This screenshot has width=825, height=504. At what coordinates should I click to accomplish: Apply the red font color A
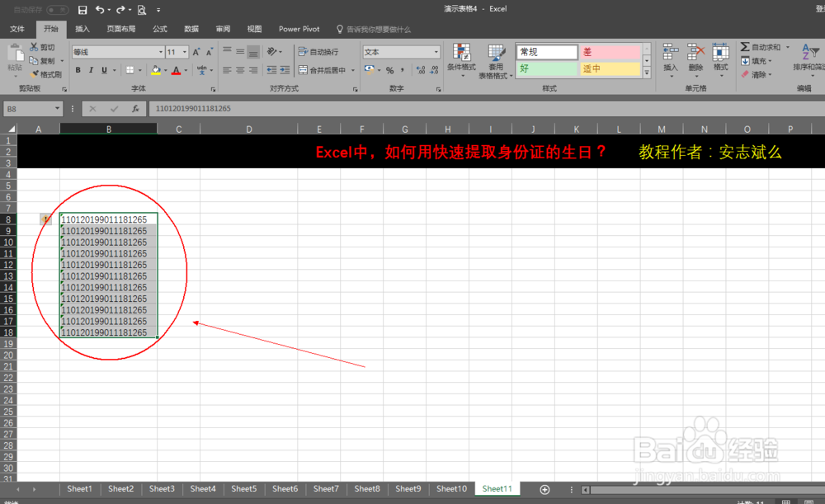[177, 70]
